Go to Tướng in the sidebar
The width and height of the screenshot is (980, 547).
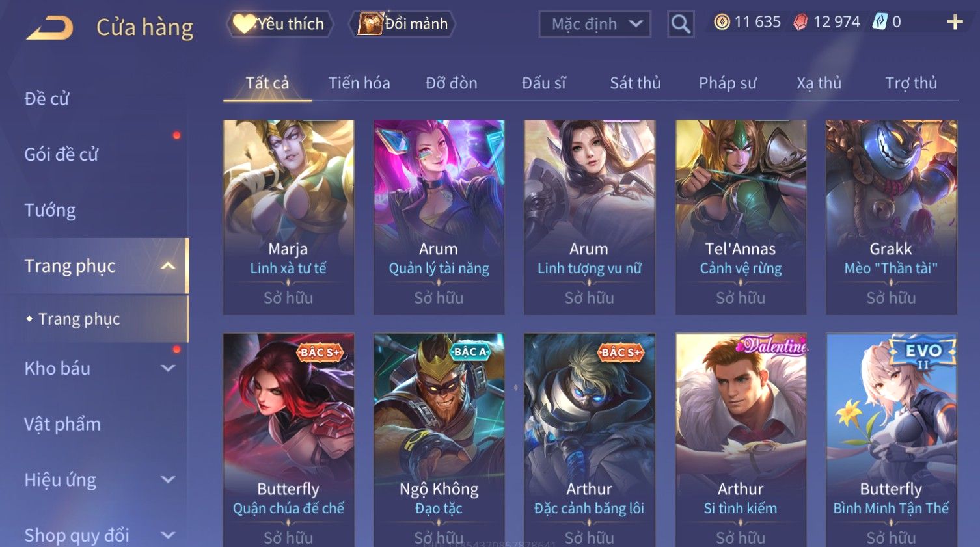pos(50,210)
